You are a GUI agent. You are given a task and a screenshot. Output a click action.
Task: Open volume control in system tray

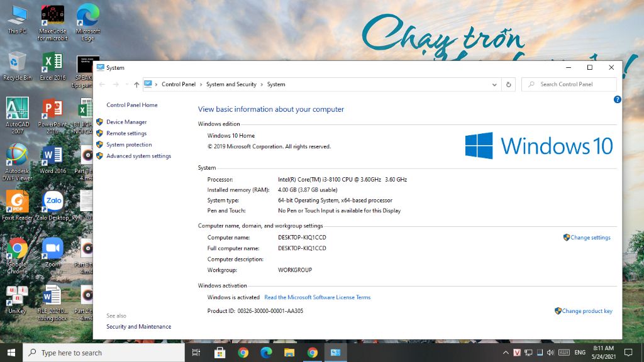click(x=550, y=353)
